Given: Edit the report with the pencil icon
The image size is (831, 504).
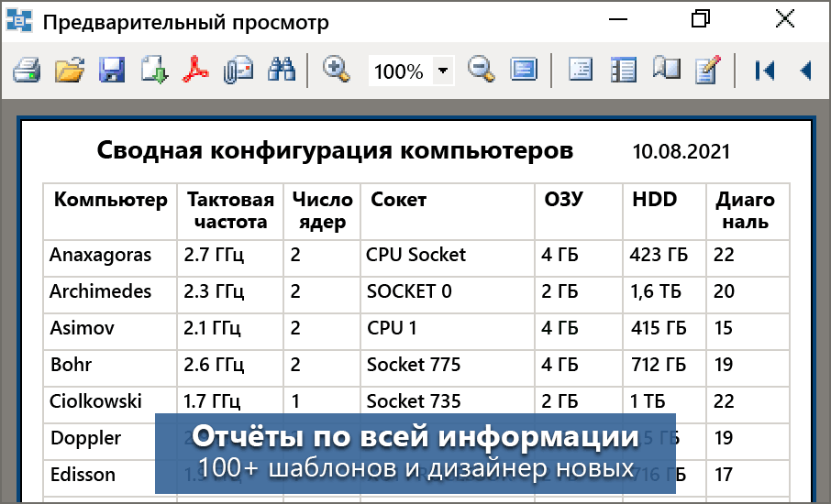Looking at the screenshot, I should coord(707,71).
